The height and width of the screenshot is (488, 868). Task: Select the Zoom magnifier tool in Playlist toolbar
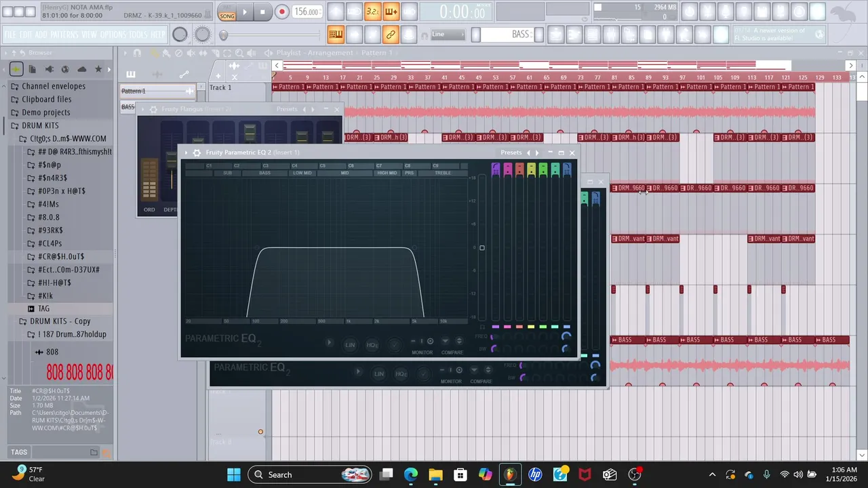[x=239, y=53]
